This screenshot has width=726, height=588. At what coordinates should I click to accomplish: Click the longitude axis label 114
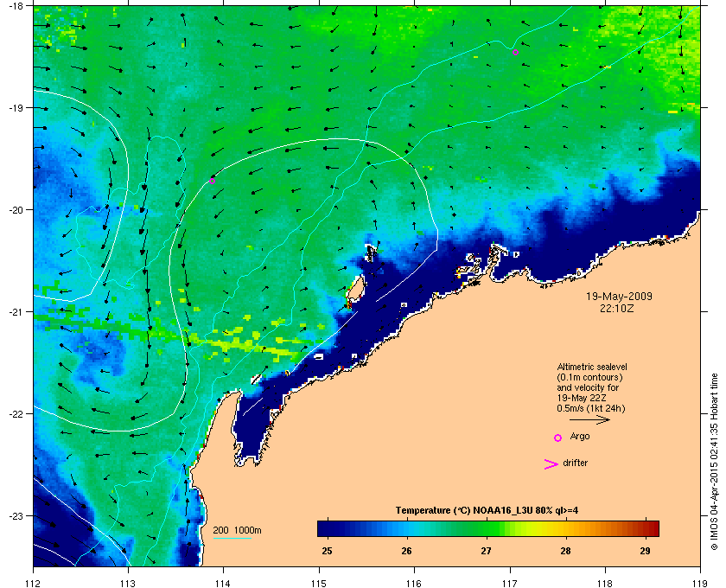(x=224, y=584)
